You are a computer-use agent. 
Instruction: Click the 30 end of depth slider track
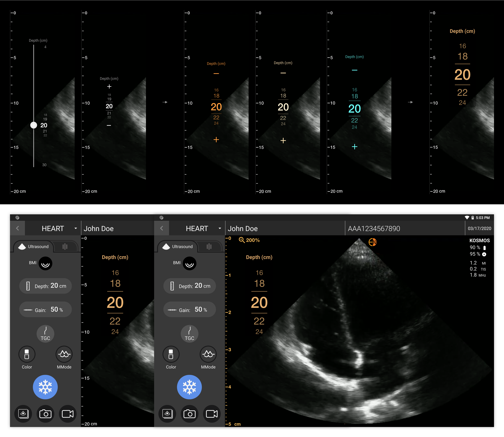tap(44, 165)
